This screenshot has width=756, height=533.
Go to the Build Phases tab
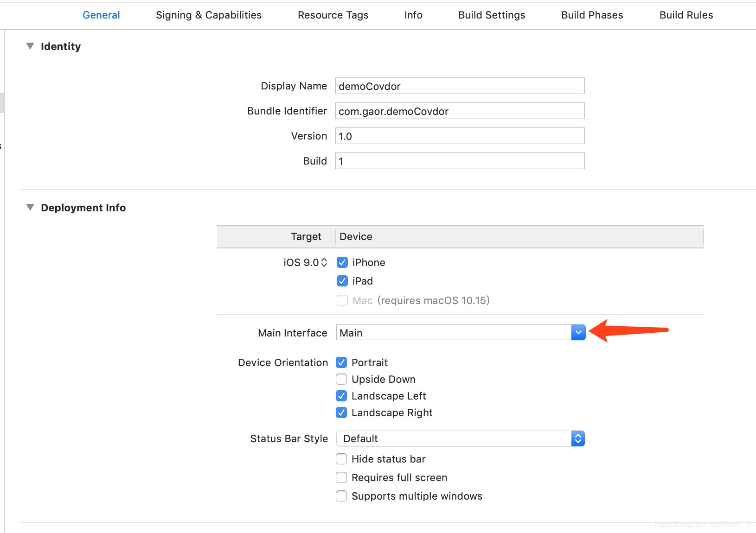click(x=592, y=15)
